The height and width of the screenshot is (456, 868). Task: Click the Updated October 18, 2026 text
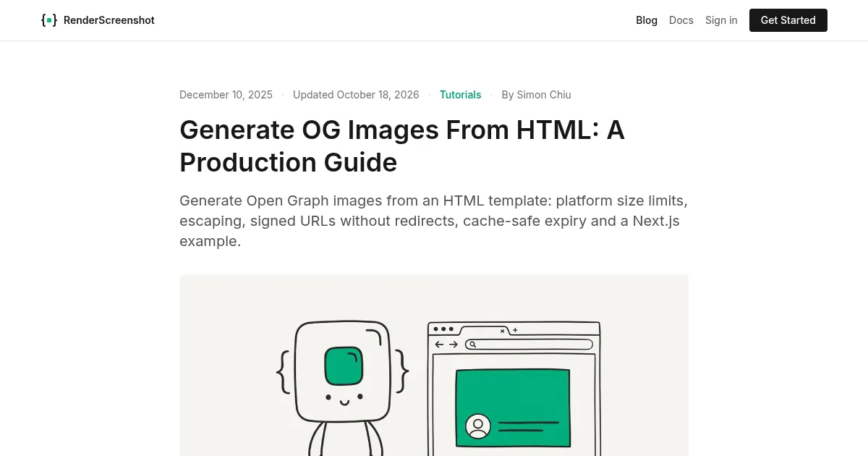(356, 95)
